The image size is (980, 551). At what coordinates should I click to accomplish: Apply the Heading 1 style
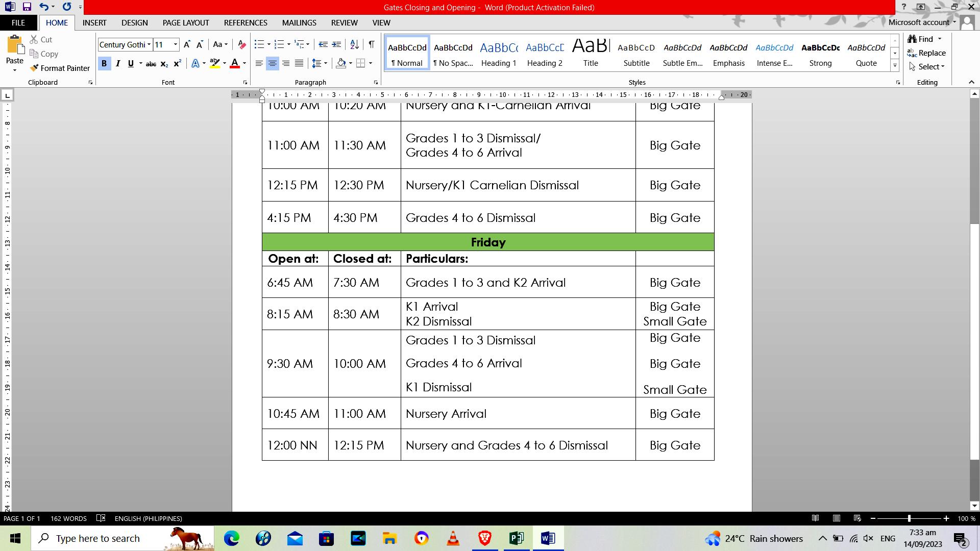(x=499, y=54)
